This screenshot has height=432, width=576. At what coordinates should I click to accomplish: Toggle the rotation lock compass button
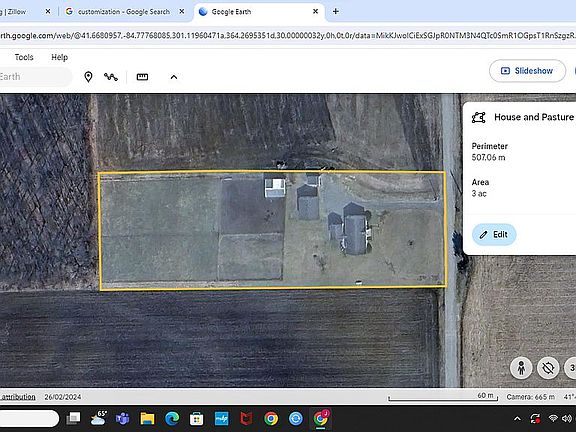point(548,368)
